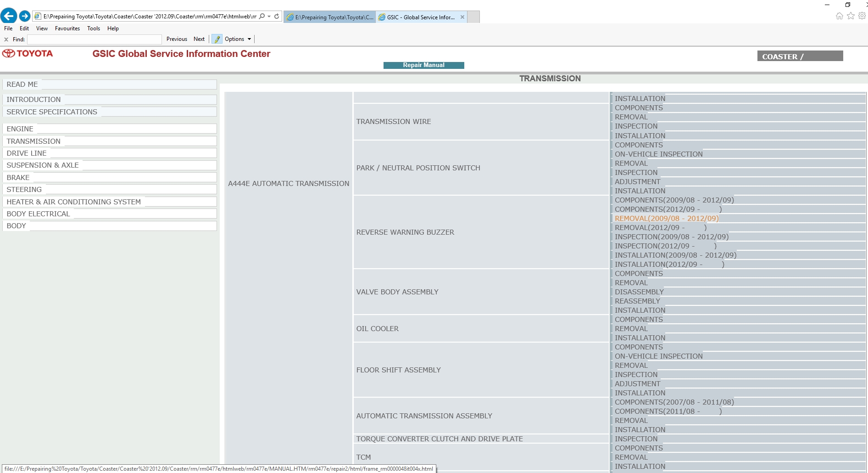Click inside the Find text field
Screen dimensions: 868x473
94,39
